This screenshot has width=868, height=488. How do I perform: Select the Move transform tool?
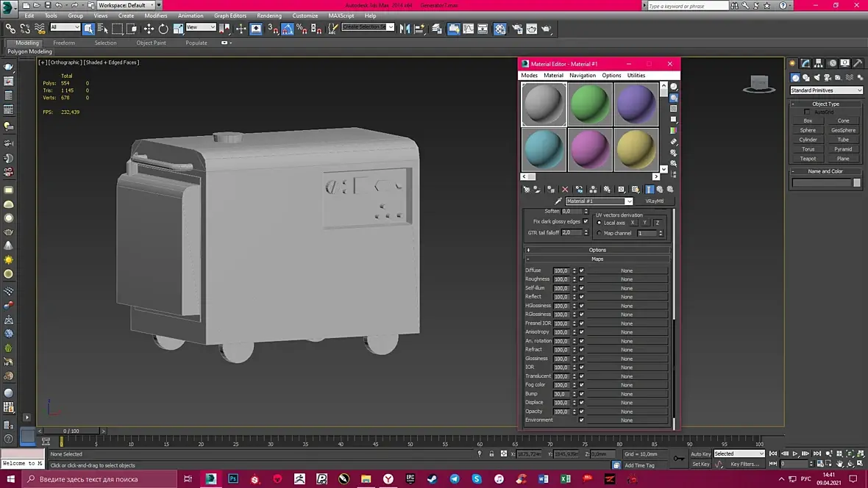[x=149, y=29]
